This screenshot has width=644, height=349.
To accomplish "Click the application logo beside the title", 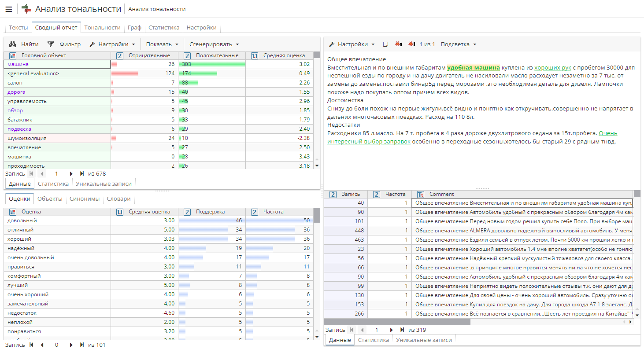I will click(x=26, y=9).
